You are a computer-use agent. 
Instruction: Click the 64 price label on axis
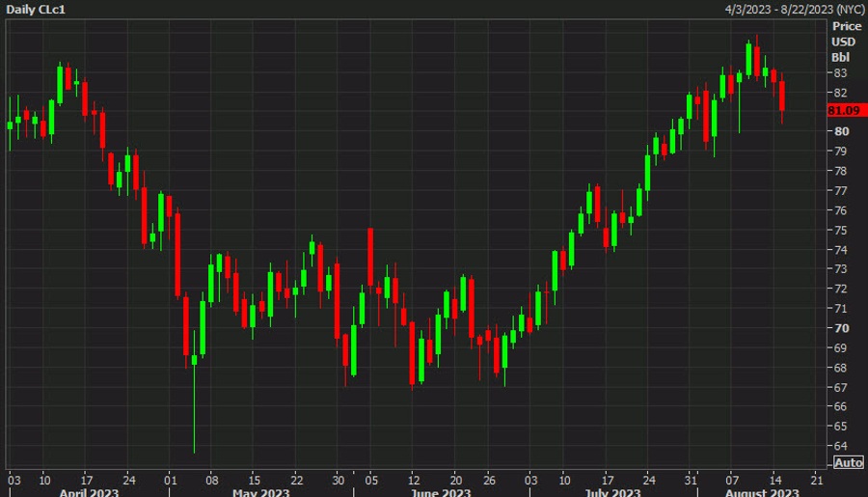(x=841, y=446)
